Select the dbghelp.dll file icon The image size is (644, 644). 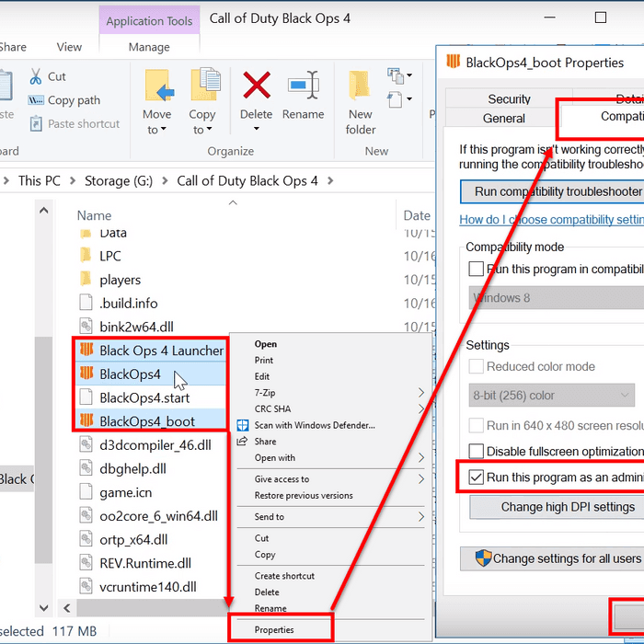click(x=86, y=467)
